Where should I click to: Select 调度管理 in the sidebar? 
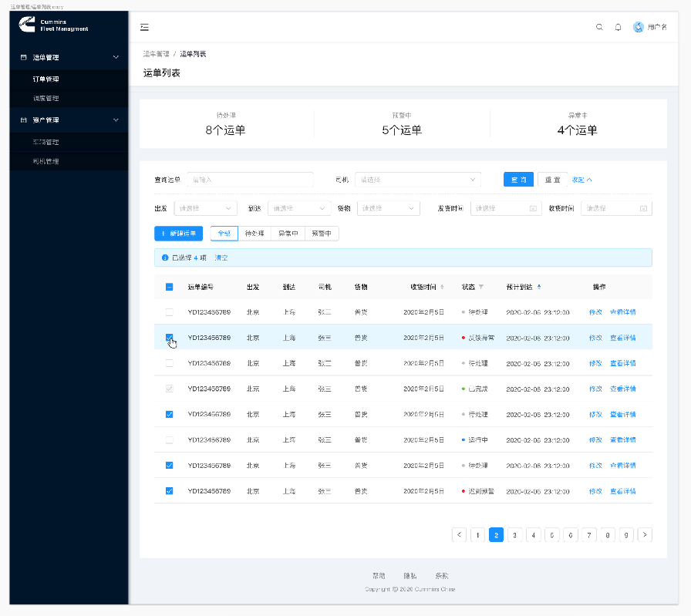(x=46, y=99)
